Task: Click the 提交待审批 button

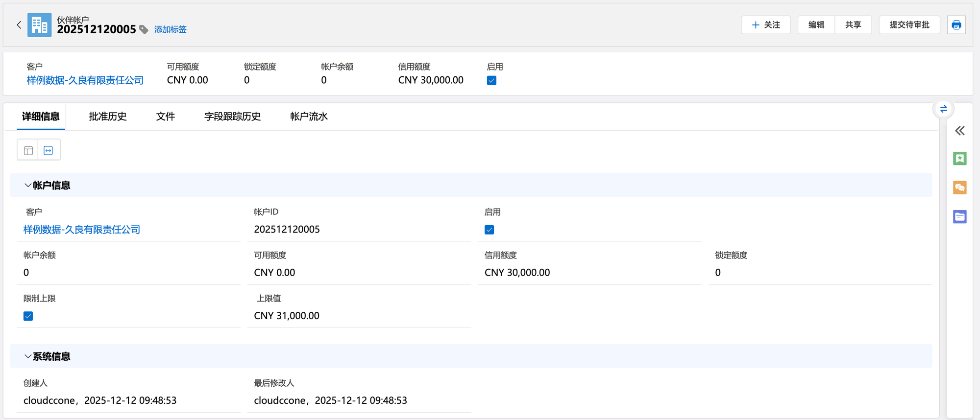Action: [x=909, y=25]
